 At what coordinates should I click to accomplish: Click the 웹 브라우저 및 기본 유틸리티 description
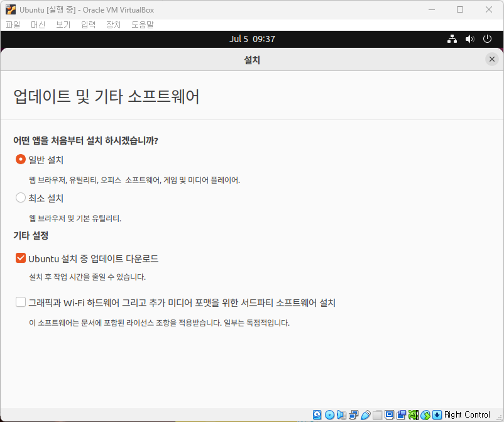[75, 218]
